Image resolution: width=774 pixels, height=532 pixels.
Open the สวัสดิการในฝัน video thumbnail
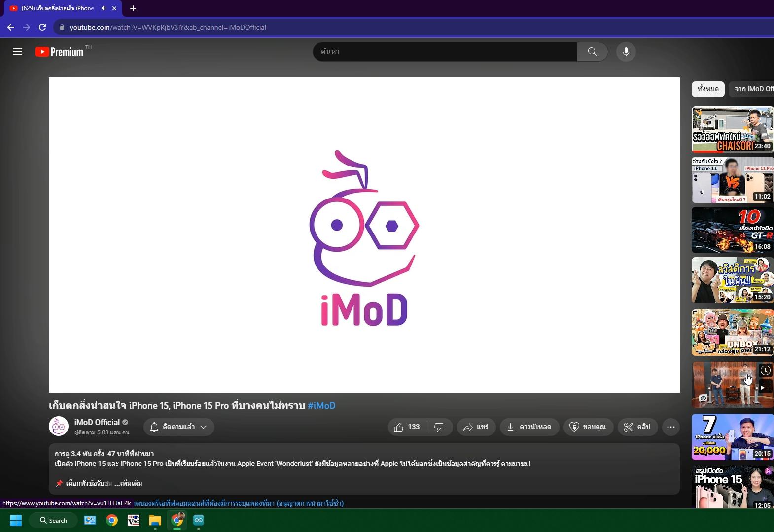pos(733,280)
